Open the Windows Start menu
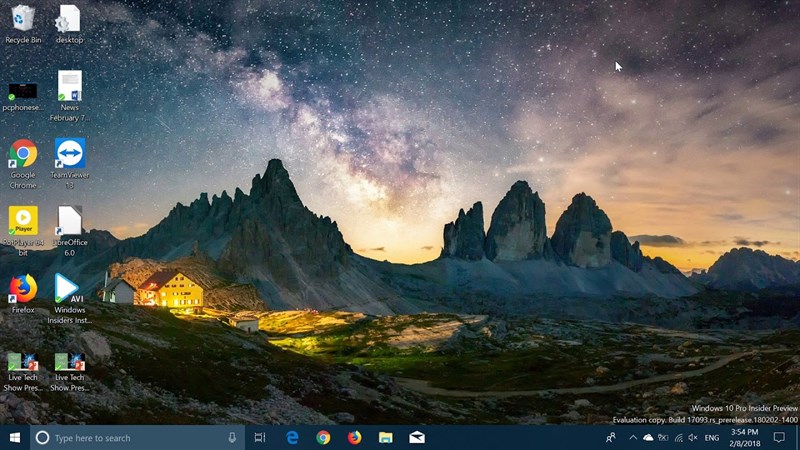Viewport: 800px width, 450px height. point(15,438)
